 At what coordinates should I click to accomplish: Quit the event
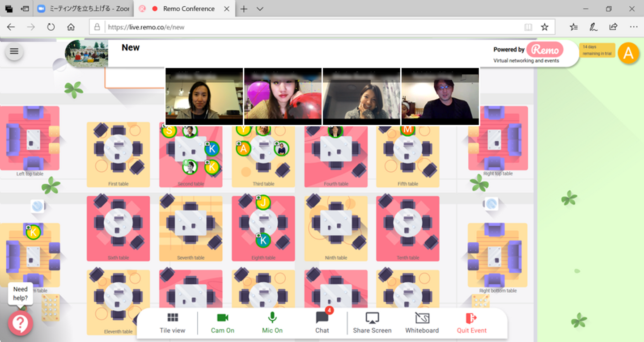(x=472, y=324)
